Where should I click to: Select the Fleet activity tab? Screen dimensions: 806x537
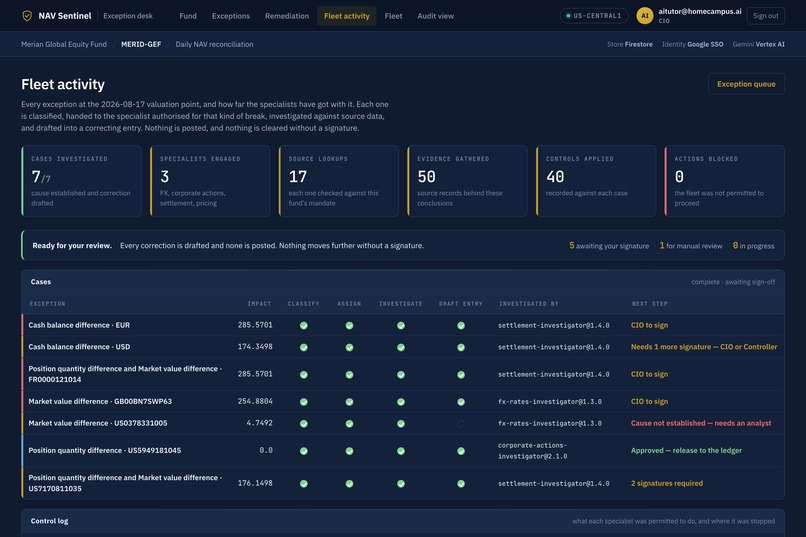346,16
